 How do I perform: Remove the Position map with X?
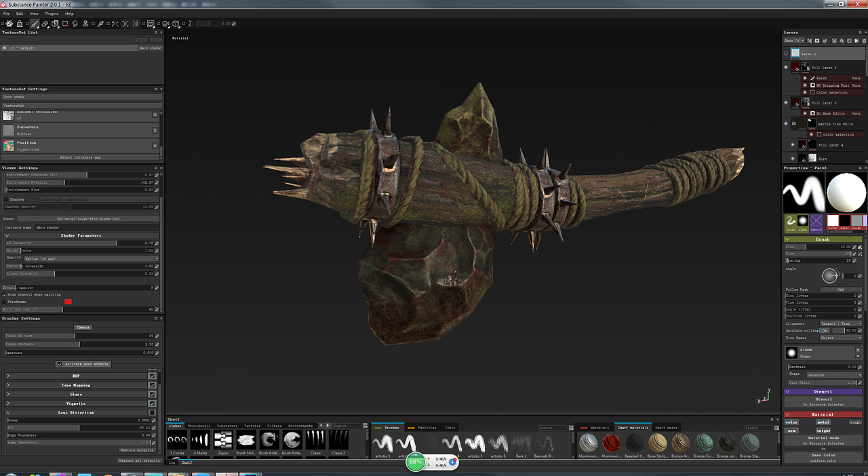point(155,146)
